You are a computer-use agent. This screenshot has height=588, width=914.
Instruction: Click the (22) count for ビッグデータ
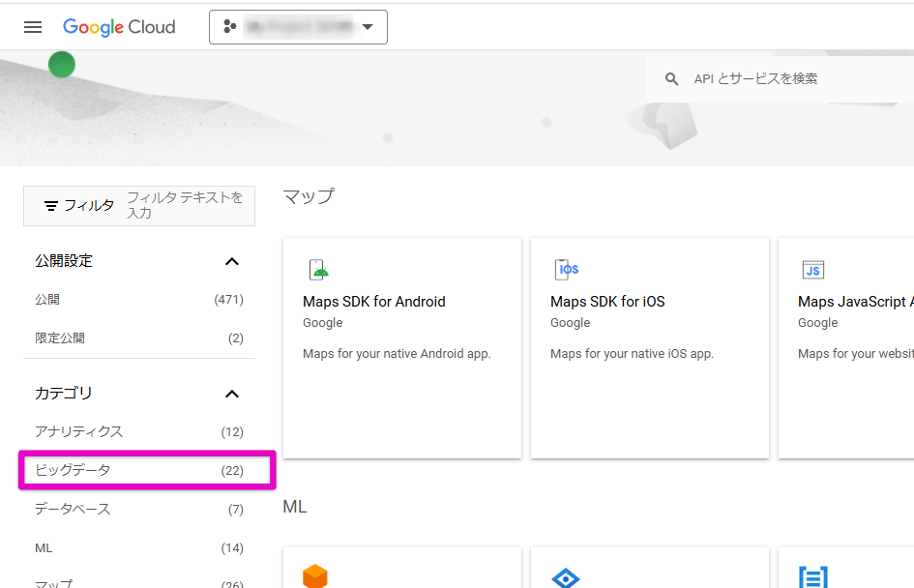tap(232, 471)
